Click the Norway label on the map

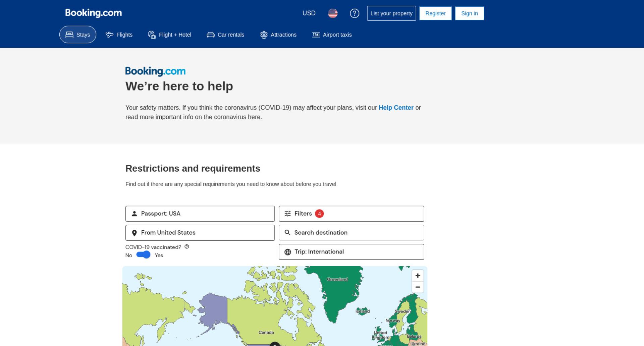click(x=393, y=321)
